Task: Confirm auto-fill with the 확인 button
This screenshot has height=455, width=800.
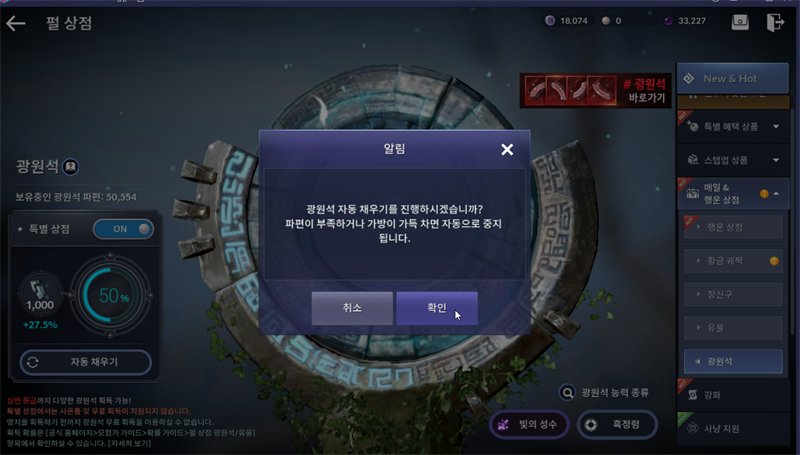Action: click(437, 308)
